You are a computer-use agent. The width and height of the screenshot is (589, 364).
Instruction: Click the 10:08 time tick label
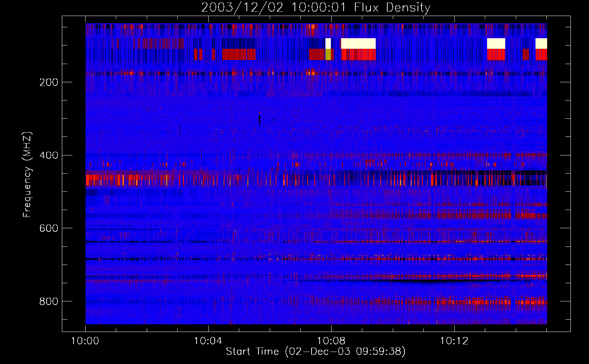coord(331,341)
